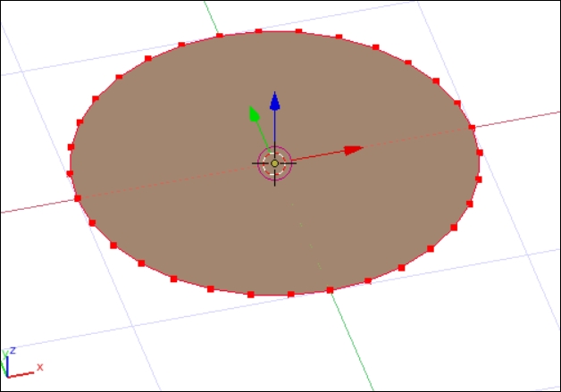Click the green Y-axis manipulator arrow
This screenshot has width=561, height=392.
click(x=254, y=113)
